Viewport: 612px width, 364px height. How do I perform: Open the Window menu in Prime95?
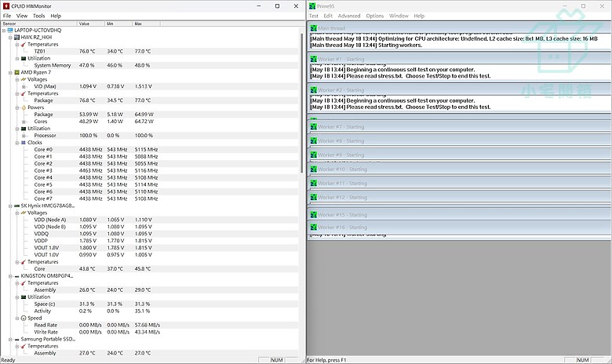pyautogui.click(x=399, y=16)
